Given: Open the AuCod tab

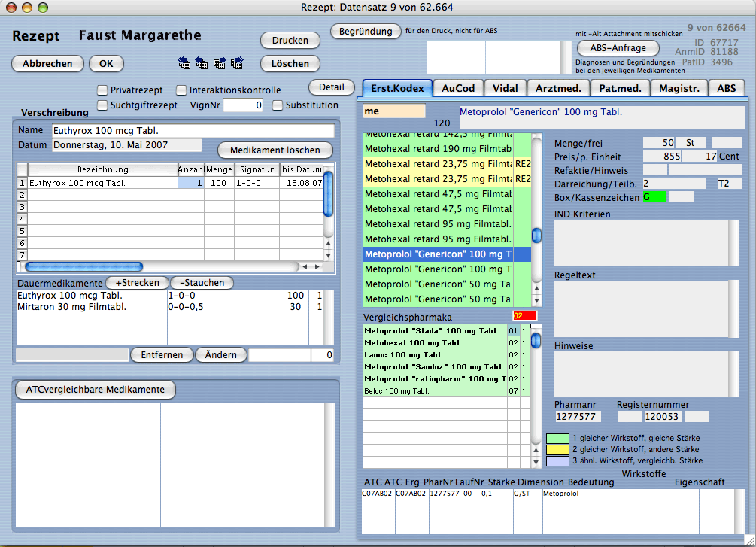Looking at the screenshot, I should pyautogui.click(x=458, y=88).
